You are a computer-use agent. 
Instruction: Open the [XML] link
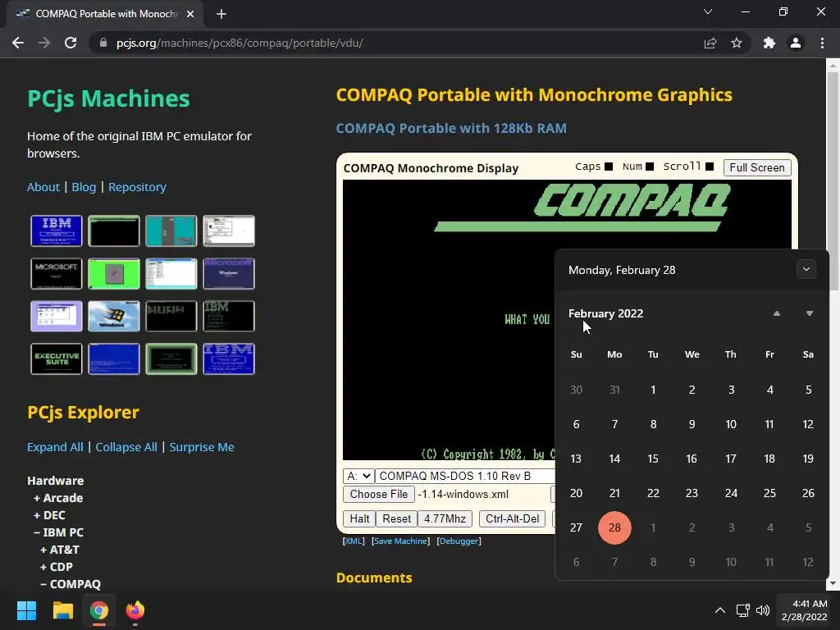354,541
